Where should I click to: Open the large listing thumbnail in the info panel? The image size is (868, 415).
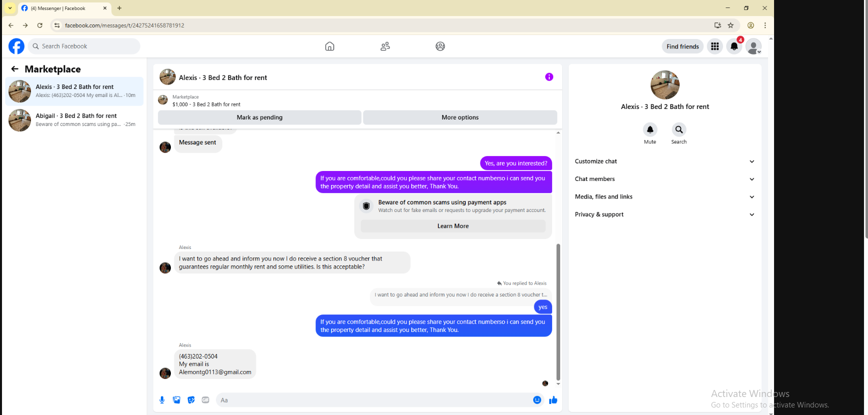(x=665, y=85)
